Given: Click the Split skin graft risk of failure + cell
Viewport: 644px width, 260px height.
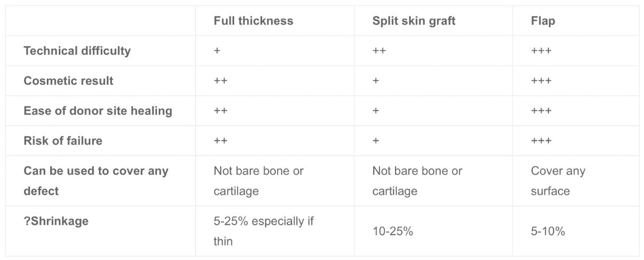Looking at the screenshot, I should (x=376, y=141).
